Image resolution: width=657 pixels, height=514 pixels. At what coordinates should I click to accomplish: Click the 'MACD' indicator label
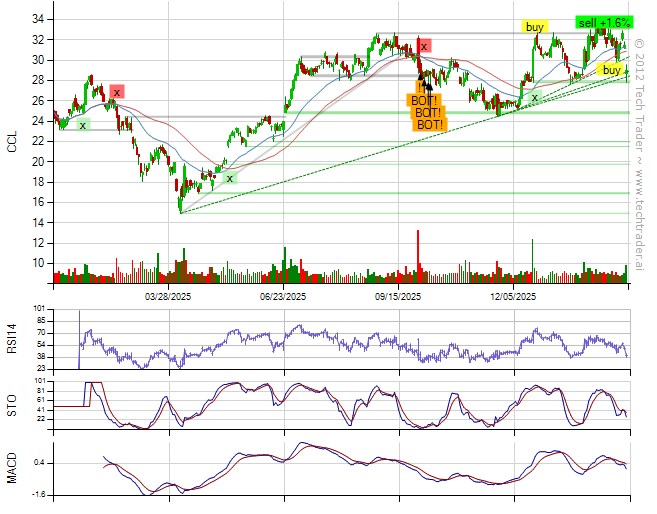12,468
